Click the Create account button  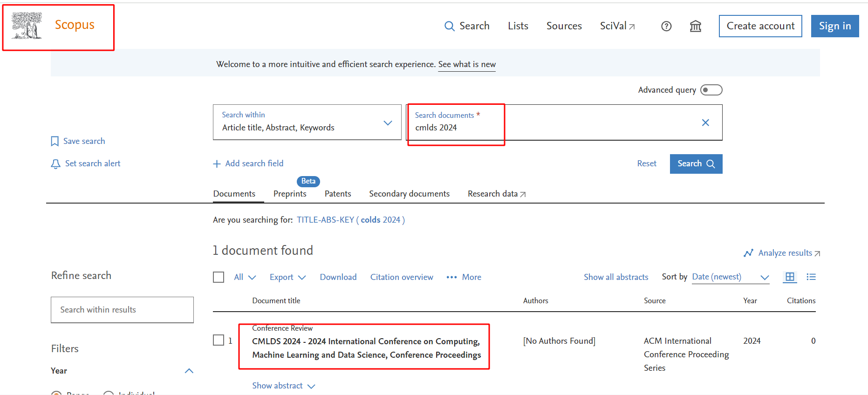(760, 26)
